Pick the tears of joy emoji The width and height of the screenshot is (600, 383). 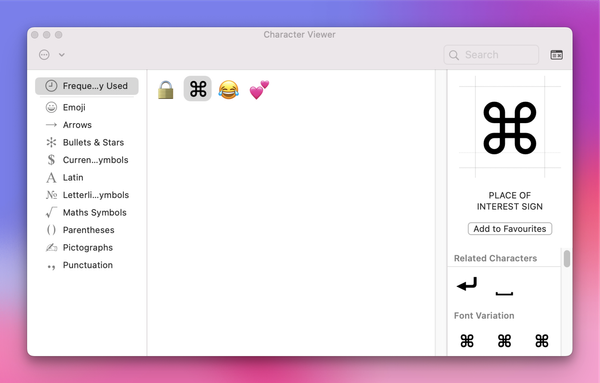tap(228, 90)
